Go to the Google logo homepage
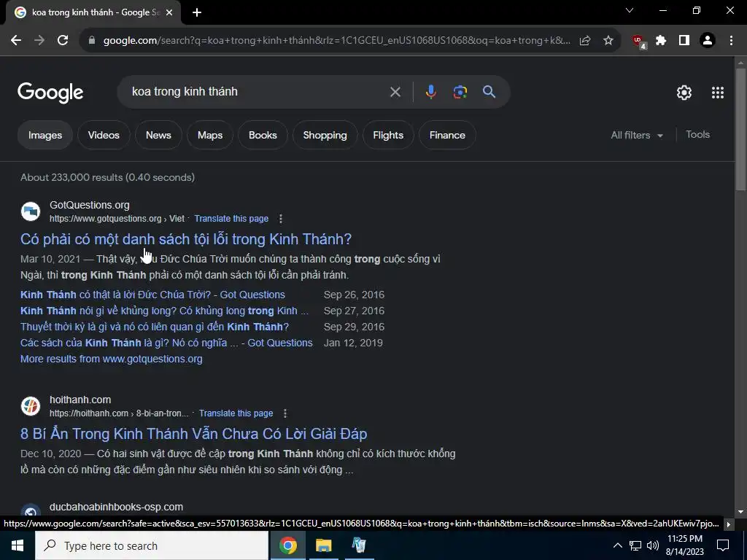 coord(50,93)
